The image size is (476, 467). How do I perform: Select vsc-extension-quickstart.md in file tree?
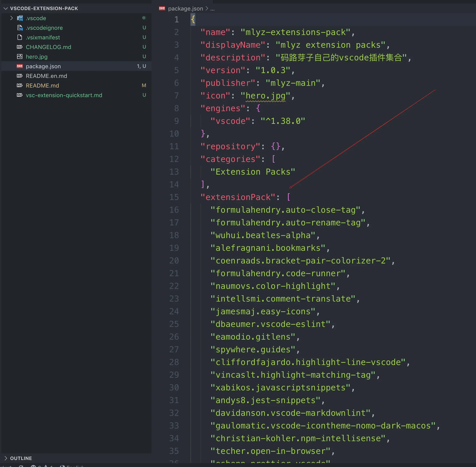(64, 95)
